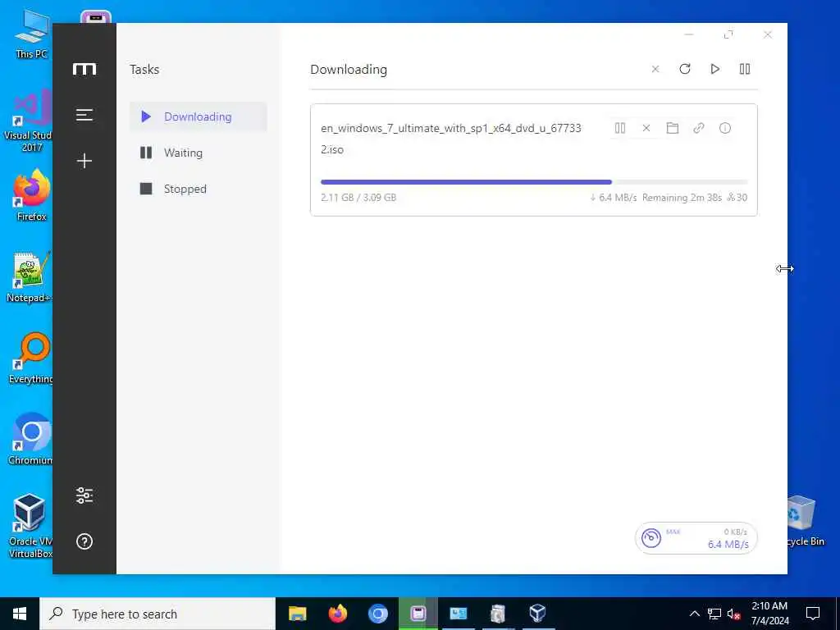View ISO task details info icon

725,128
